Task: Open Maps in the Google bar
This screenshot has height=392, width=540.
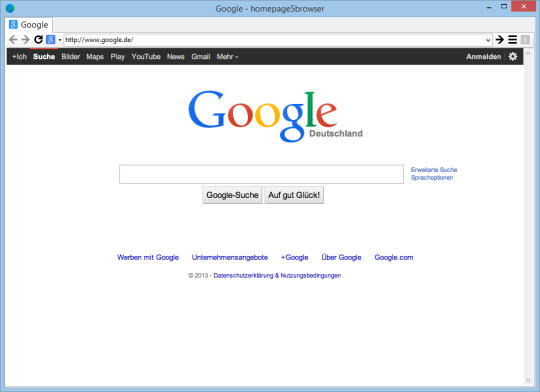Action: 95,56
